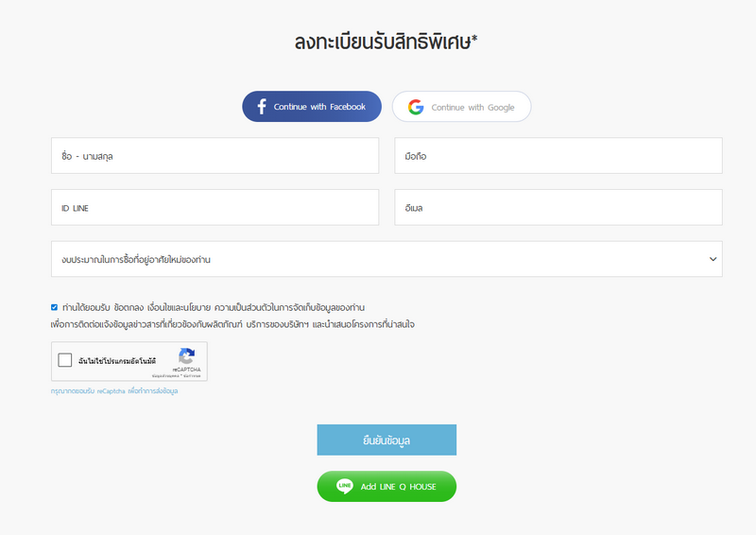Click the reCAPTCHA logo icon
The height and width of the screenshot is (535, 756).
186,356
